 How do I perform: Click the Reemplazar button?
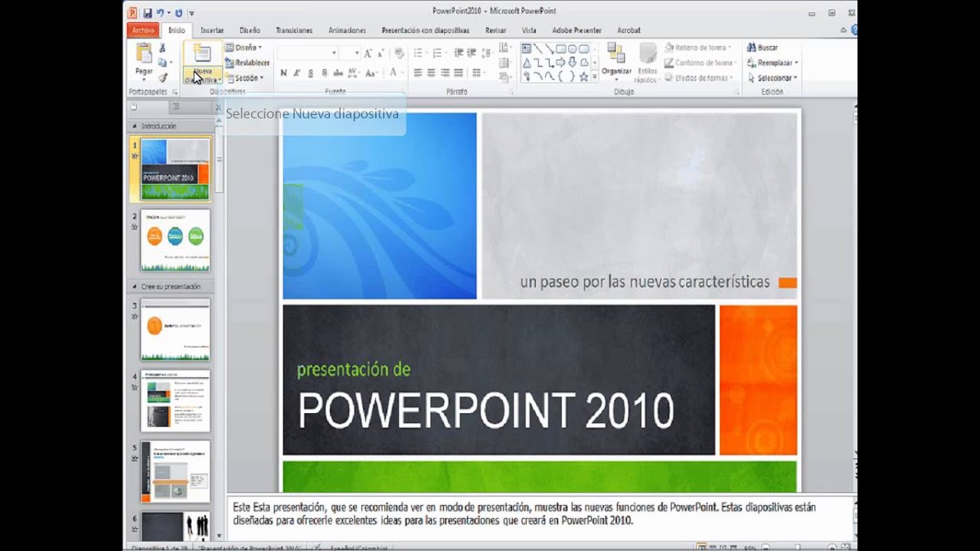coord(772,63)
